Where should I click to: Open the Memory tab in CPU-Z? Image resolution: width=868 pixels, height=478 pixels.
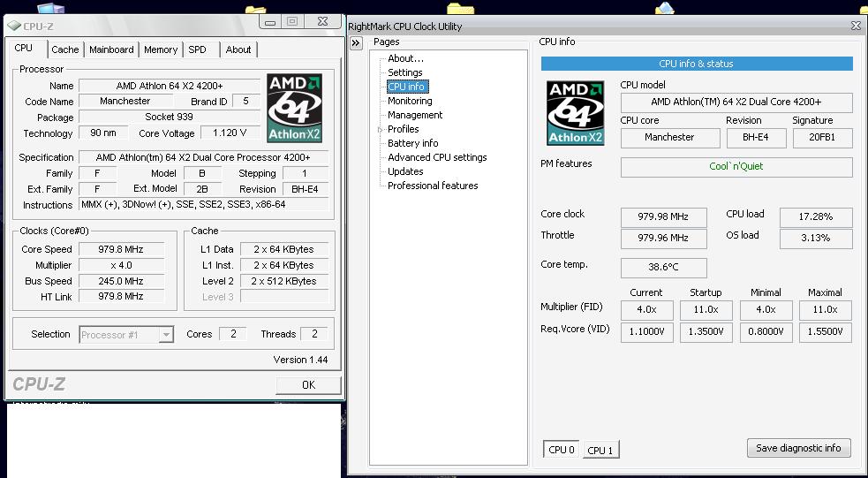click(161, 49)
